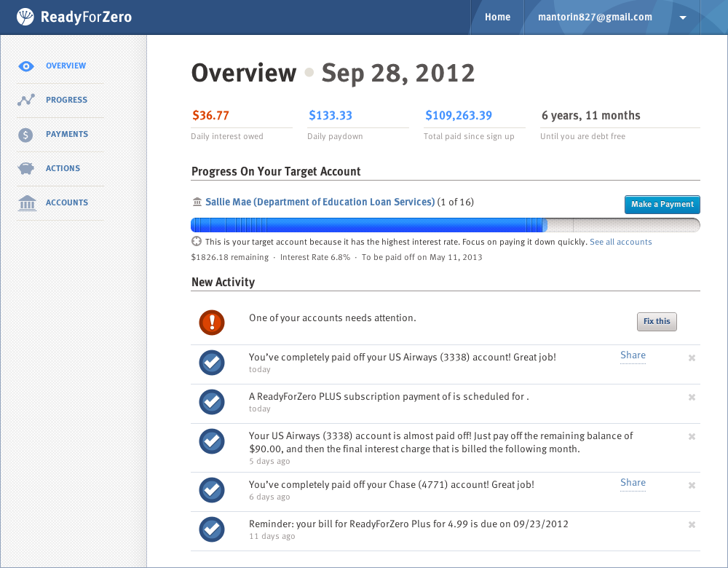Open the account dropdown arrow in header
The height and width of the screenshot is (568, 728).
tap(683, 17)
